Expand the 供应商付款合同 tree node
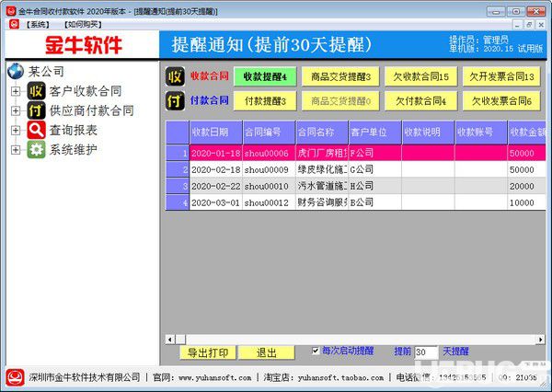The width and height of the screenshot is (552, 392). (16, 110)
